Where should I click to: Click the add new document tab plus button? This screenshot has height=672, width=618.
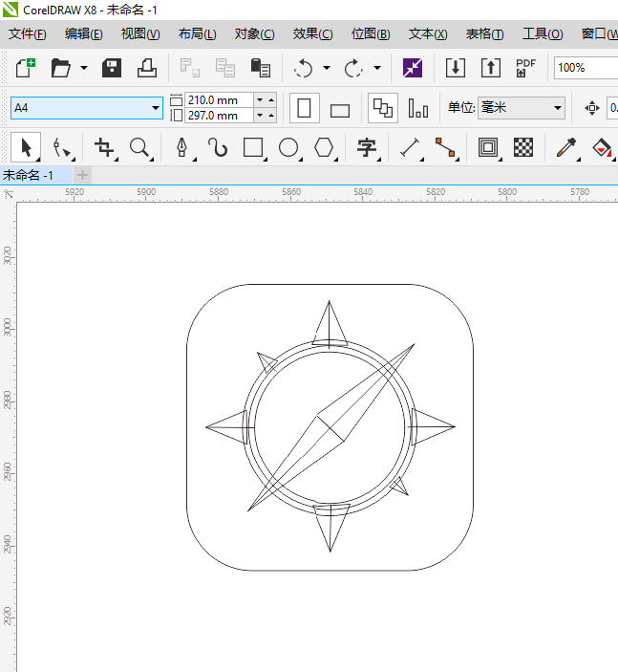tap(83, 175)
